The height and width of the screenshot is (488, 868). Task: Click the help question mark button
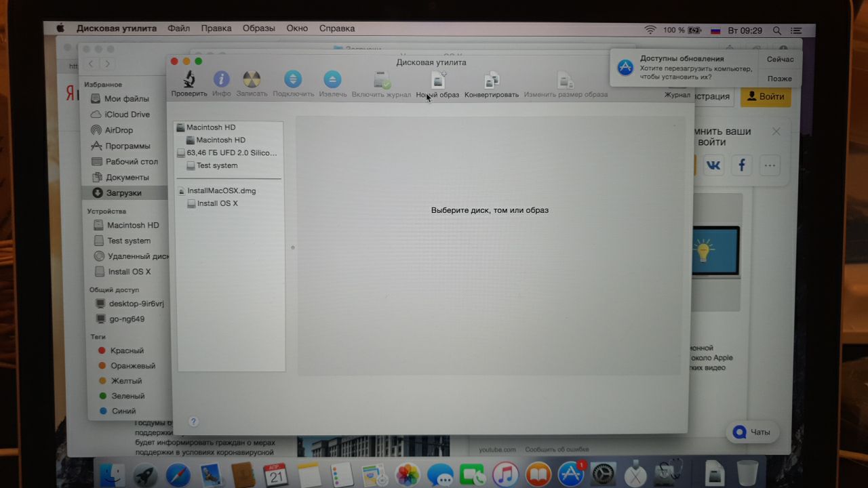click(193, 421)
